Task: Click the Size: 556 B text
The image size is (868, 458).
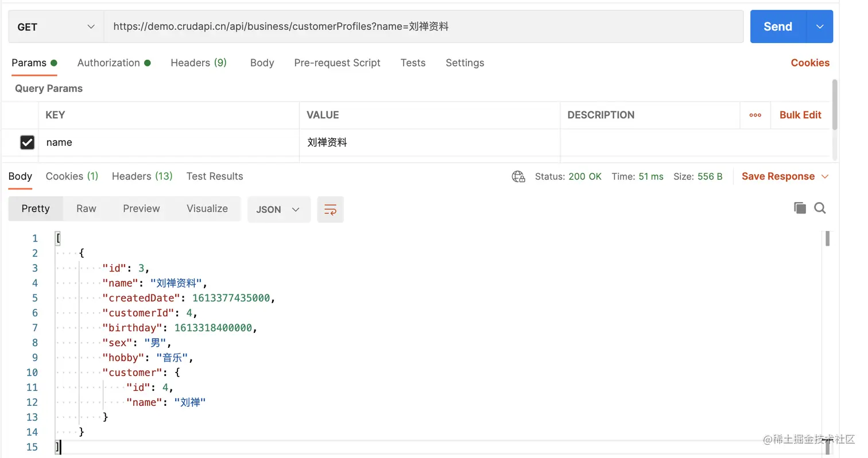Action: pyautogui.click(x=698, y=176)
